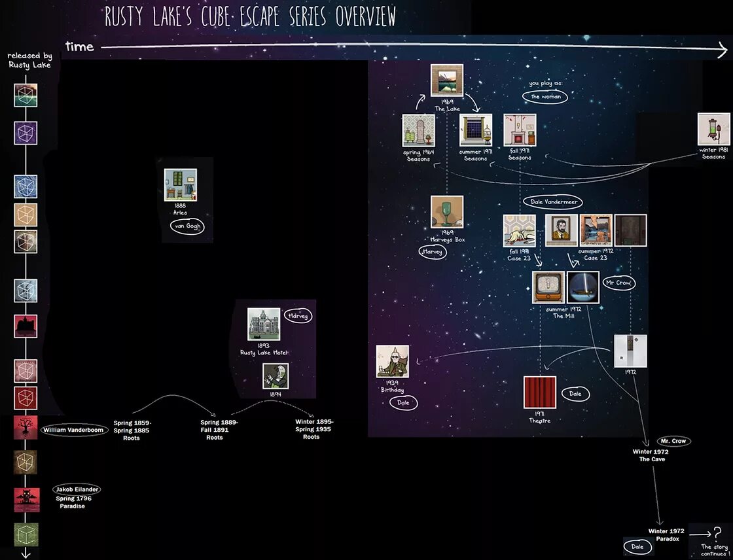Select the 'Dale' label under 1939 Birthday
This screenshot has width=733, height=560.
[x=403, y=402]
